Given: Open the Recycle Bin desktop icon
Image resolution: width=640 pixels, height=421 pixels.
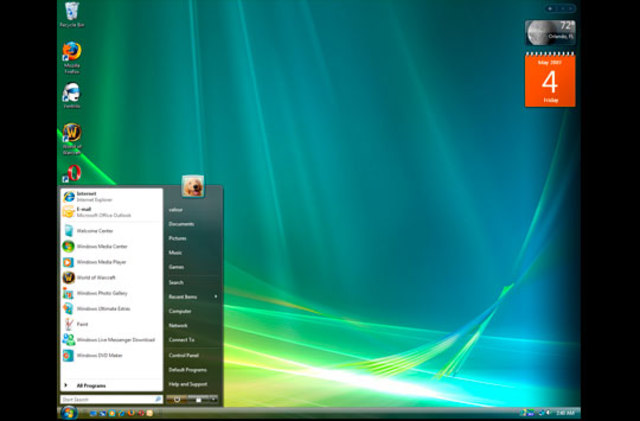Looking at the screenshot, I should click(x=72, y=15).
